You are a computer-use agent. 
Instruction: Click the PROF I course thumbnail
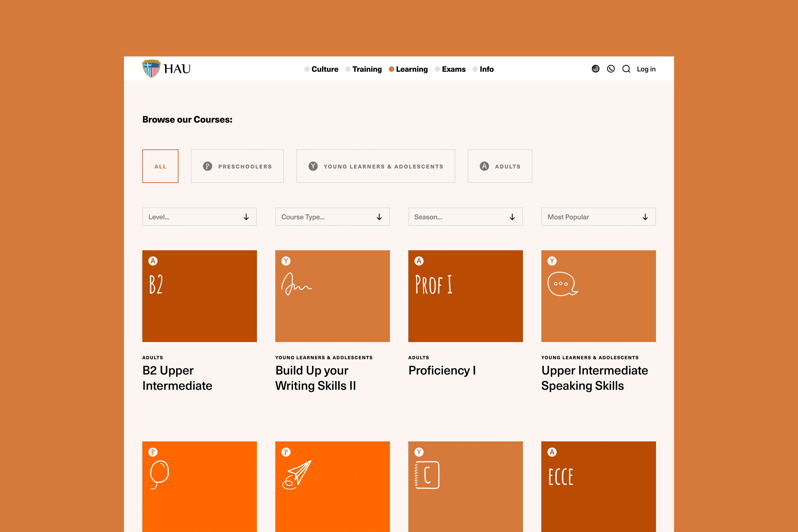coord(465,296)
